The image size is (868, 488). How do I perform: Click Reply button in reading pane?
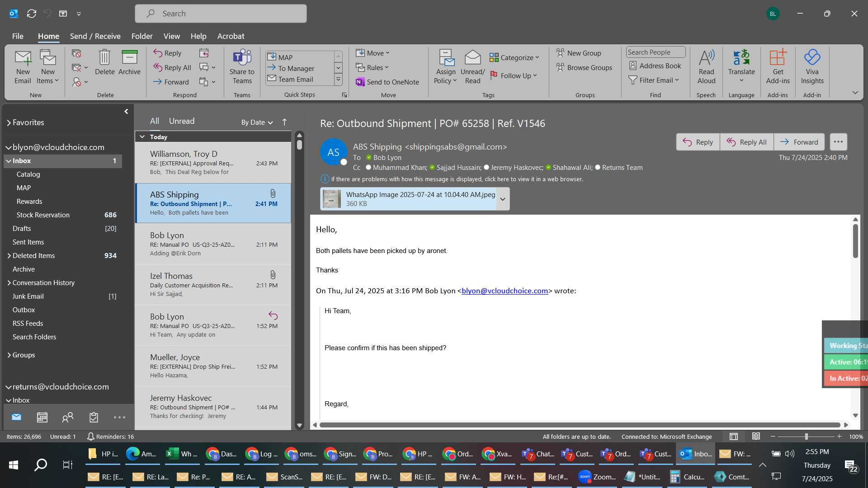(698, 142)
